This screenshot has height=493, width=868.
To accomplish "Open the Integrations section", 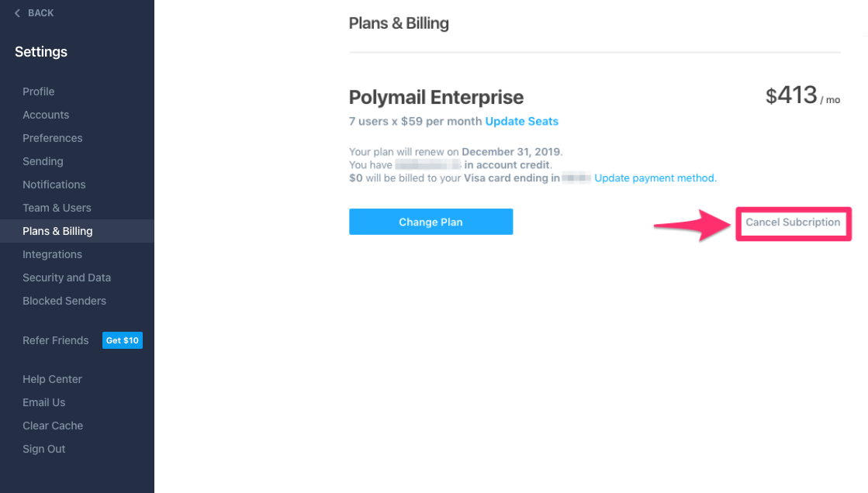I will [x=52, y=254].
